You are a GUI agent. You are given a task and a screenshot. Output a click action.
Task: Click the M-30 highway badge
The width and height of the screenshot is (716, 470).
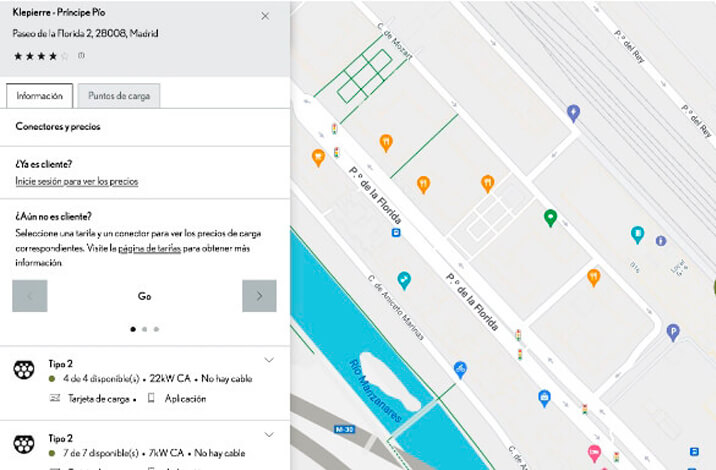pos(345,429)
